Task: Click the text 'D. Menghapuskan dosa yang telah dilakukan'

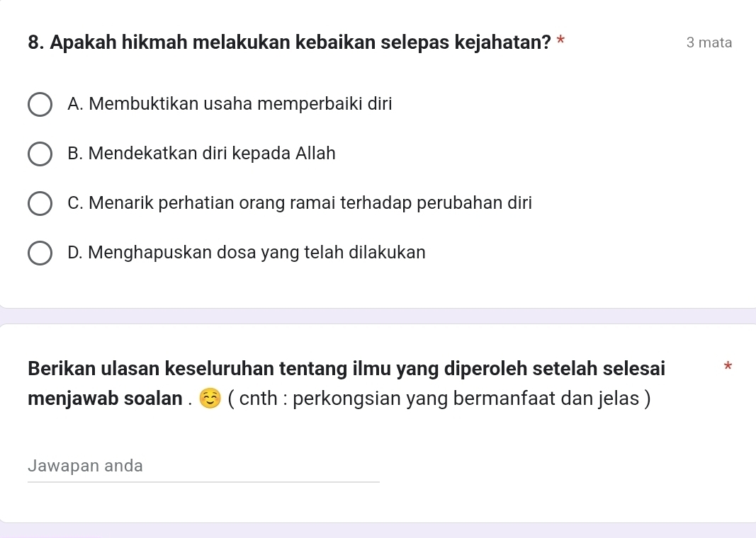Action: (247, 253)
